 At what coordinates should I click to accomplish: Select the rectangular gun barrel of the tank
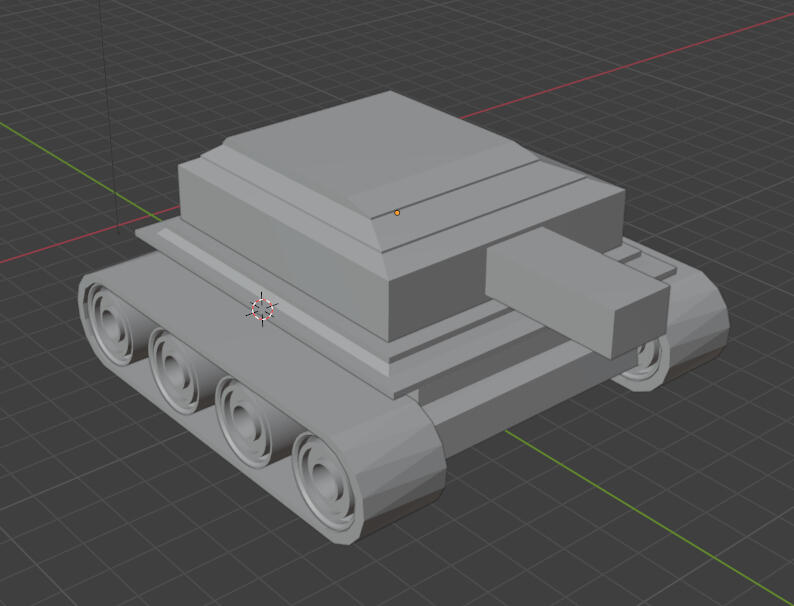[x=577, y=292]
